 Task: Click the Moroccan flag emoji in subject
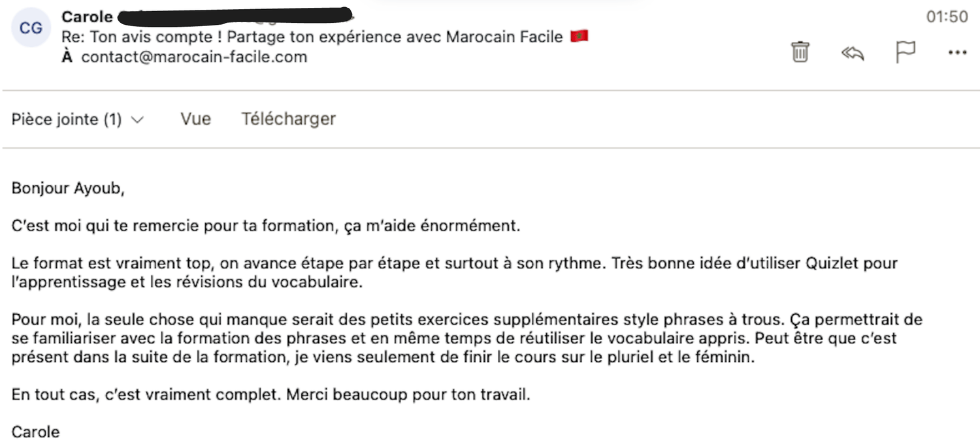(580, 36)
